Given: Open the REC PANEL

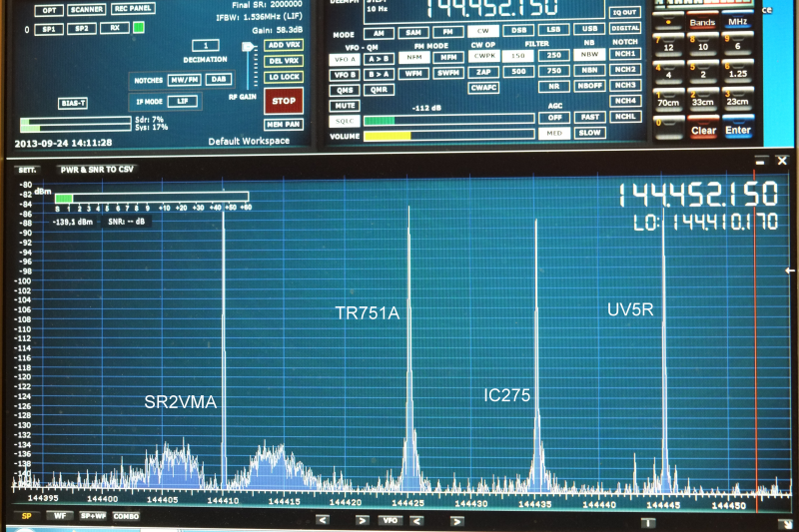Looking at the screenshot, I should (x=133, y=9).
